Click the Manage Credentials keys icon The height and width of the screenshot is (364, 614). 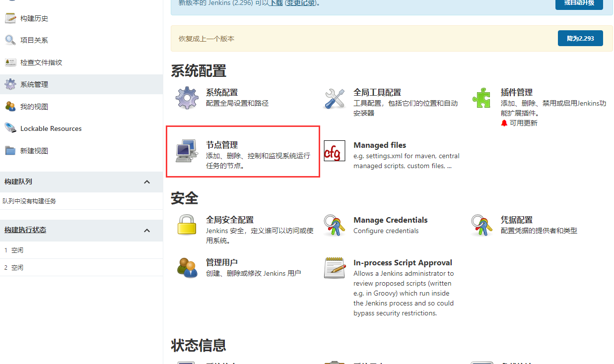click(335, 226)
